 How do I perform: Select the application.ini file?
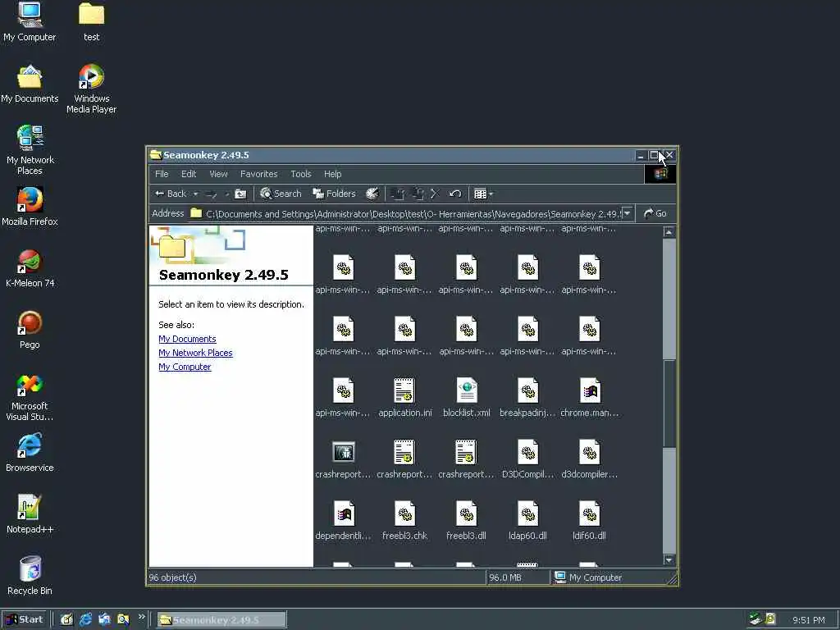pyautogui.click(x=405, y=398)
